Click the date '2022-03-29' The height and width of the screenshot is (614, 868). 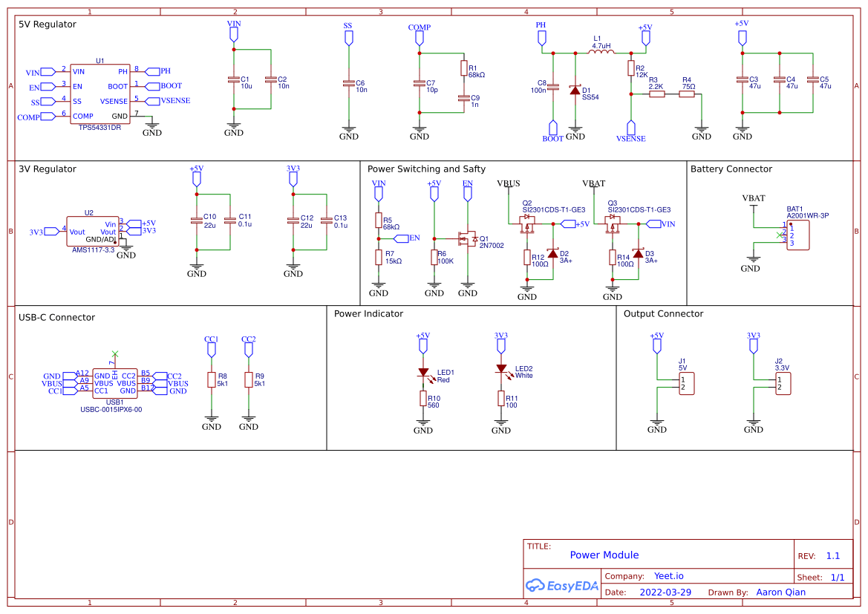665,592
